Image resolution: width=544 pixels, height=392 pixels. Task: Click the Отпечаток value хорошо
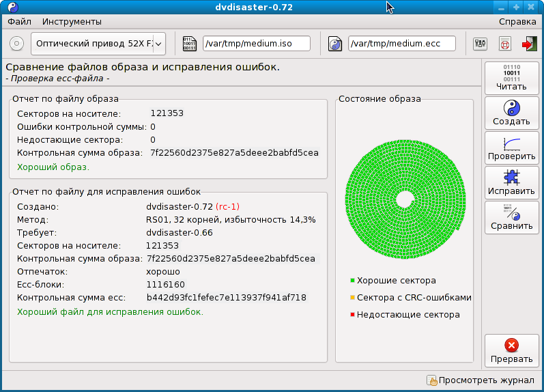(163, 272)
